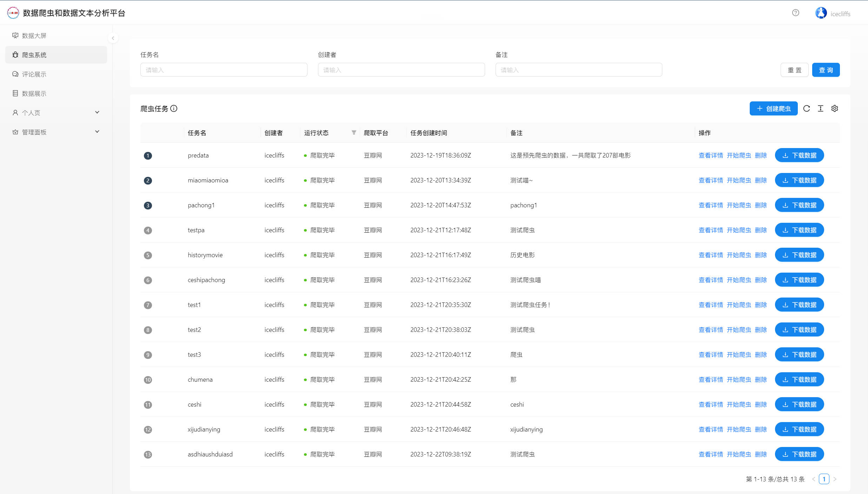Click the help question mark icon

point(796,13)
